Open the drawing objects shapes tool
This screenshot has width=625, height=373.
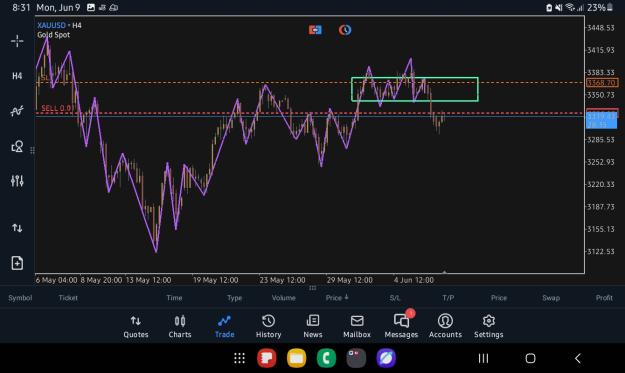pyautogui.click(x=17, y=146)
